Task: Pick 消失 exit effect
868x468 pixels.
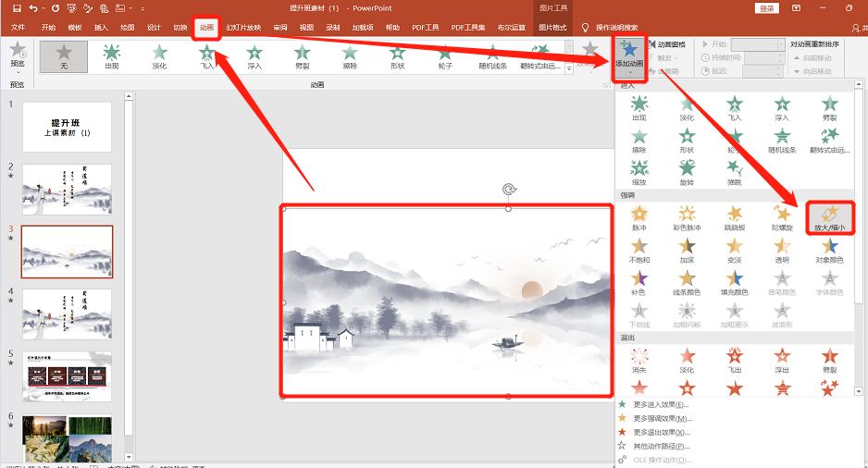Action: 639,361
